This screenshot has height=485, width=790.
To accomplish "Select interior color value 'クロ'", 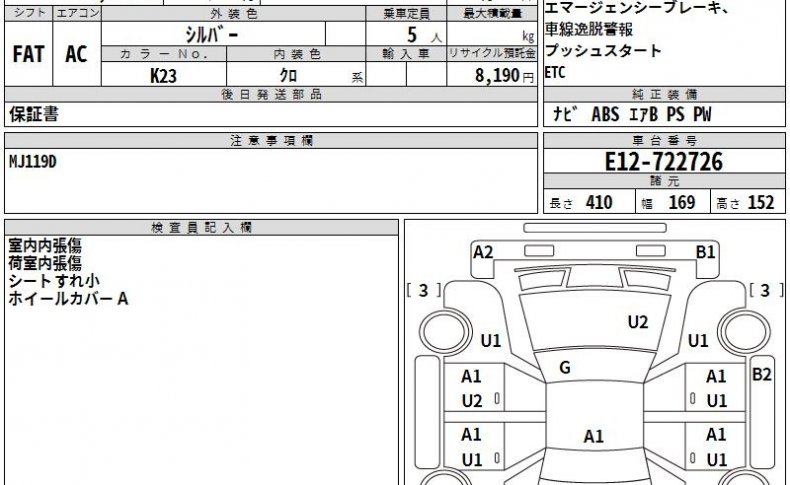I will 288,76.
